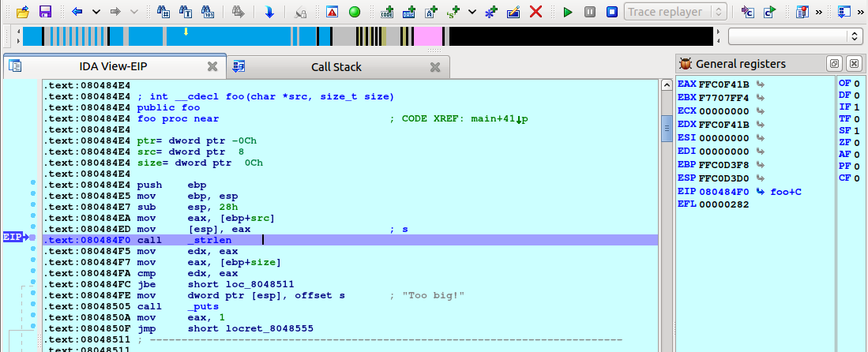Open the dropdown arrow next to back arrow
This screenshot has width=868, height=352.
click(96, 12)
